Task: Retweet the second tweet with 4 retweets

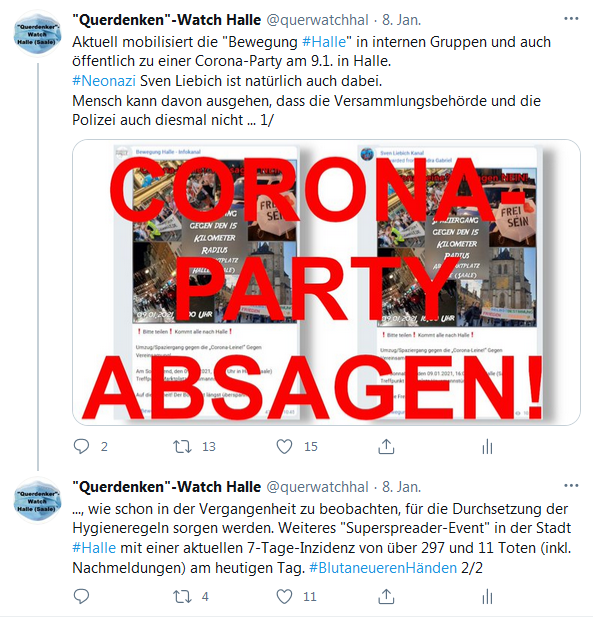Action: point(183,597)
